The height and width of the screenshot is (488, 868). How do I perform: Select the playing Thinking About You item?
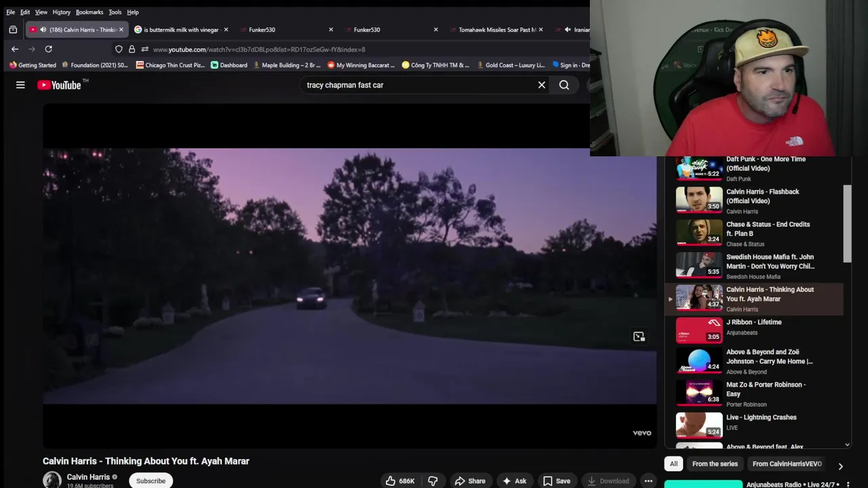click(x=754, y=298)
